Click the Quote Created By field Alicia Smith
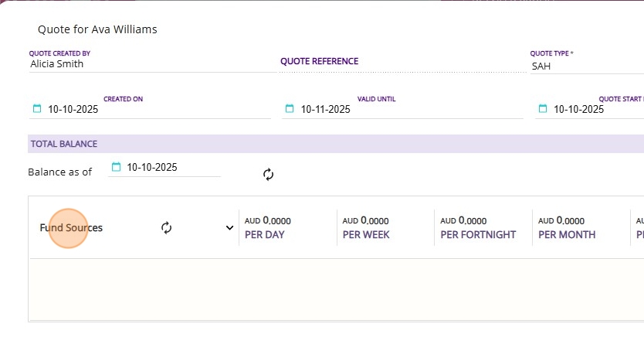 click(147, 64)
